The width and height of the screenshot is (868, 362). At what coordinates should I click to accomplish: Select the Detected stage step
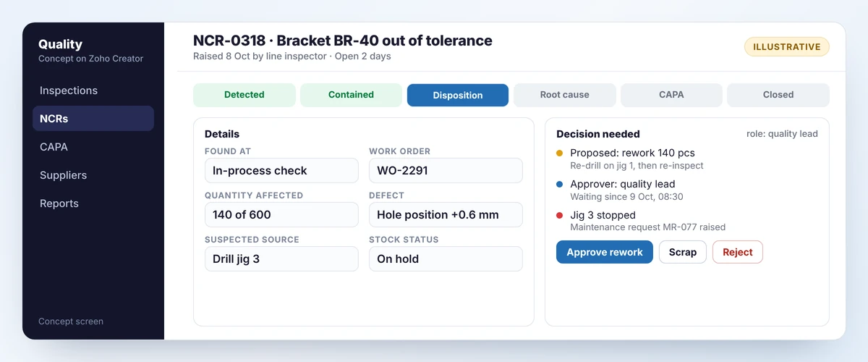[244, 95]
